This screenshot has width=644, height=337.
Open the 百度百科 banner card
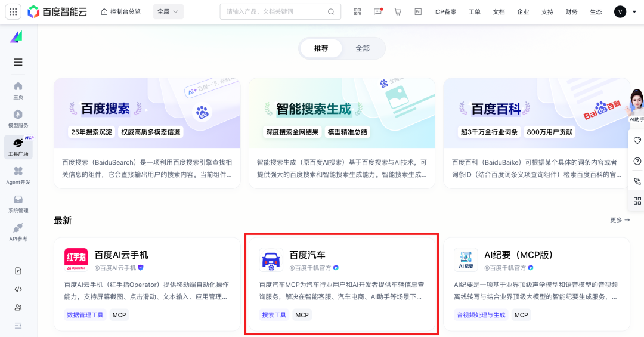(537, 133)
